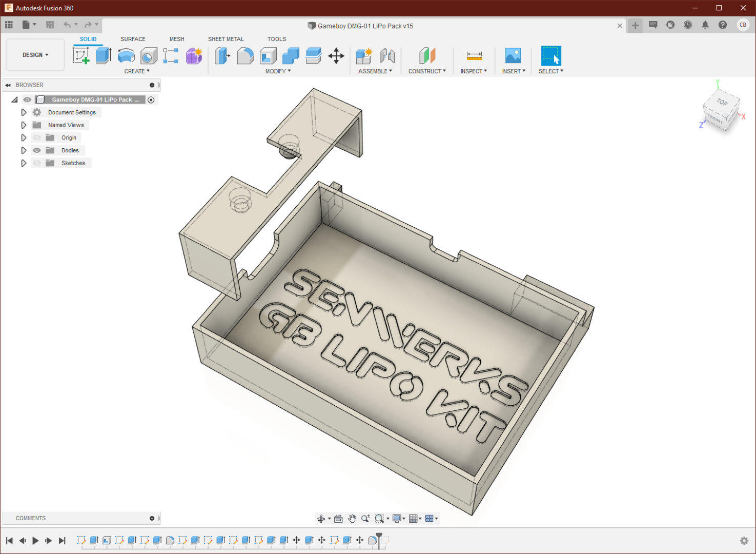Viewport: 756px width, 554px height.
Task: Click the Measure tool under Inspect
Action: (474, 56)
